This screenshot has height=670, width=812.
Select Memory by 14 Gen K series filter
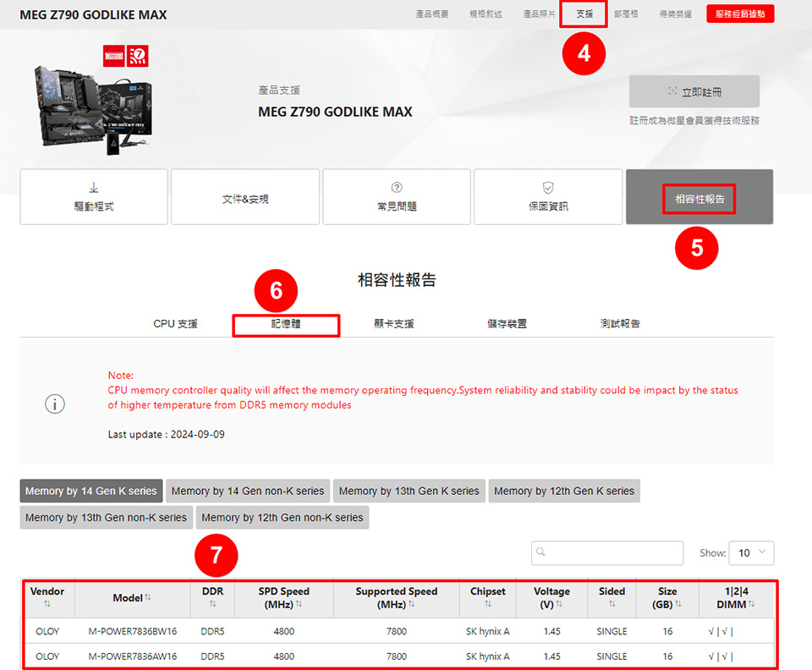[91, 491]
